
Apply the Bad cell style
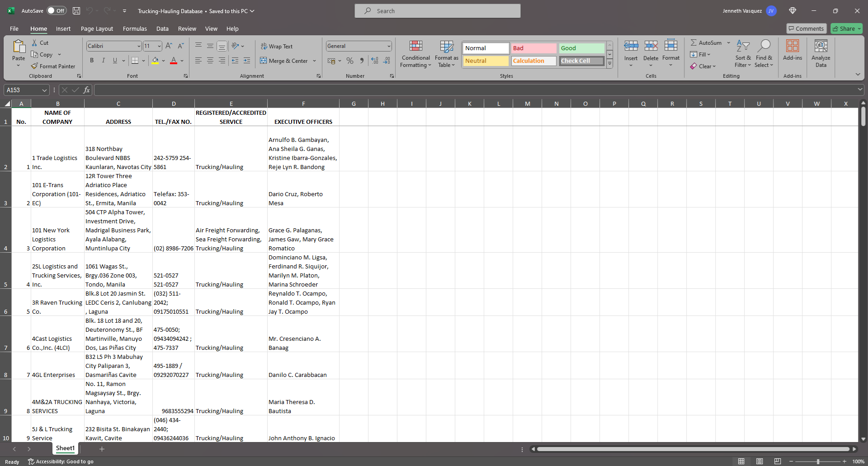click(x=533, y=48)
